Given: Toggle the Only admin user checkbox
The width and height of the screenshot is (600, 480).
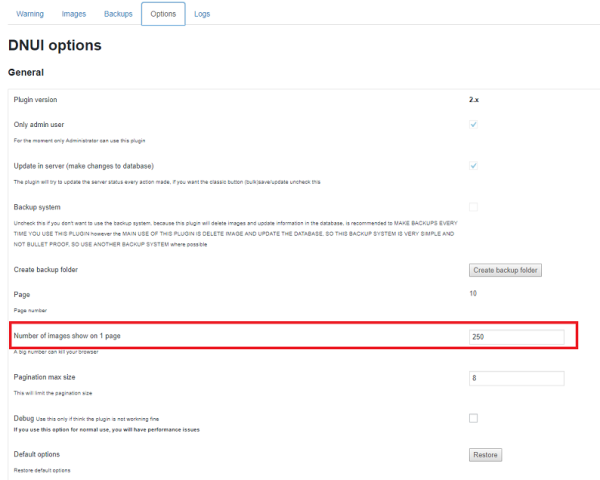Looking at the screenshot, I should click(473, 125).
